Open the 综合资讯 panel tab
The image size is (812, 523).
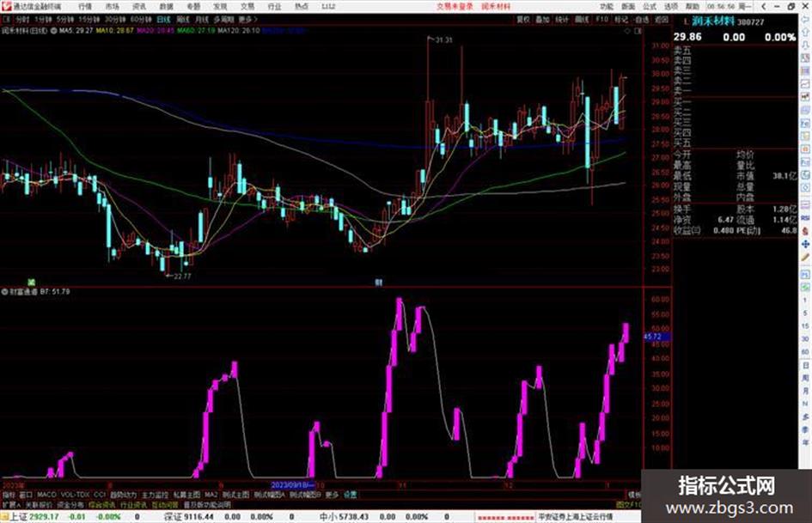click(x=102, y=504)
